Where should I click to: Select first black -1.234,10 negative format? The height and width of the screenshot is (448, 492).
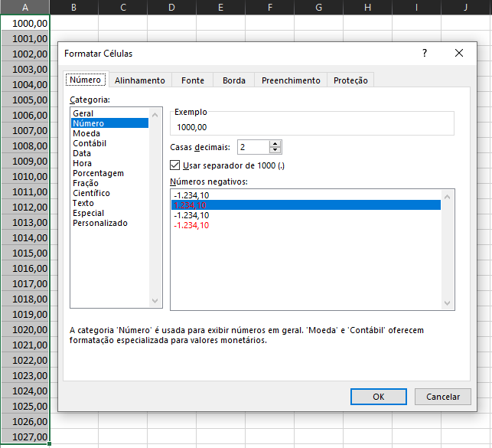pyautogui.click(x=306, y=195)
